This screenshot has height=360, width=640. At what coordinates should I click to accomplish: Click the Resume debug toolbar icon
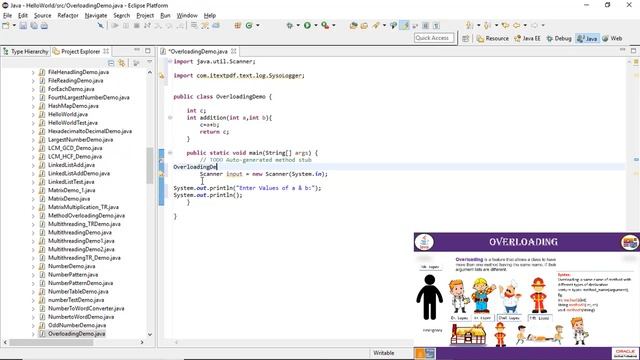click(x=115, y=25)
